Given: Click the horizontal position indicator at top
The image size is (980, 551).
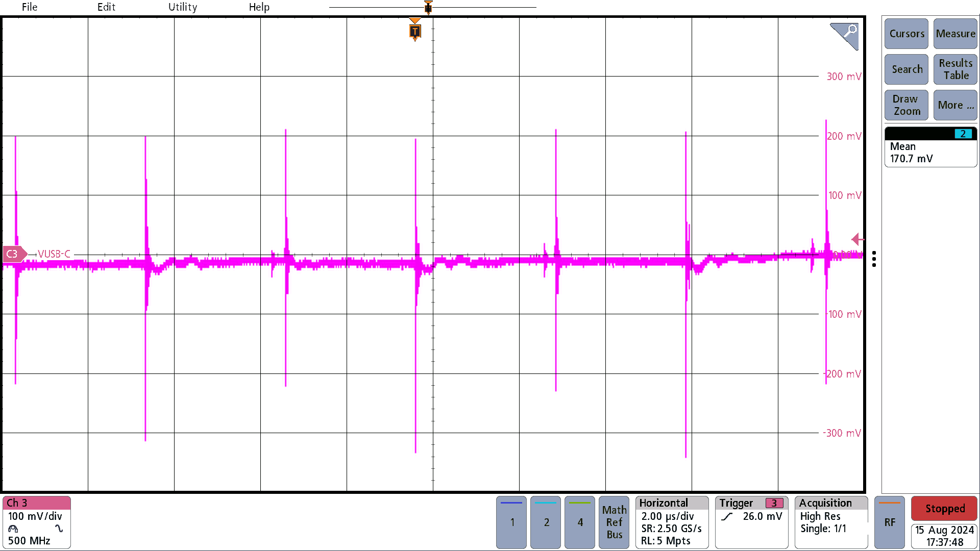Looking at the screenshot, I should (428, 7).
